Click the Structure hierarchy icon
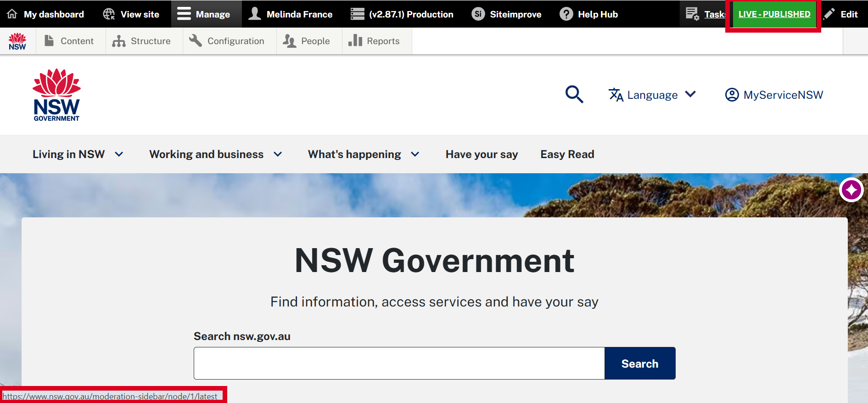Image resolution: width=868 pixels, height=403 pixels. point(119,41)
